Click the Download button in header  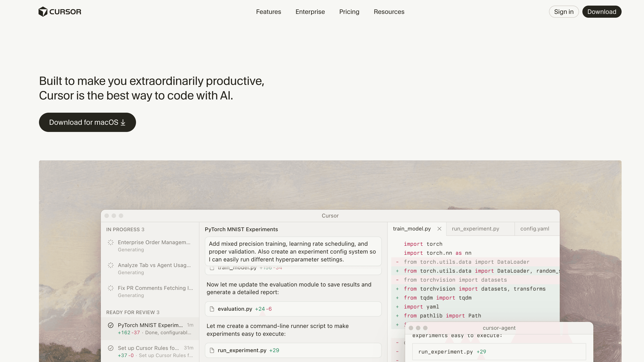[601, 12]
